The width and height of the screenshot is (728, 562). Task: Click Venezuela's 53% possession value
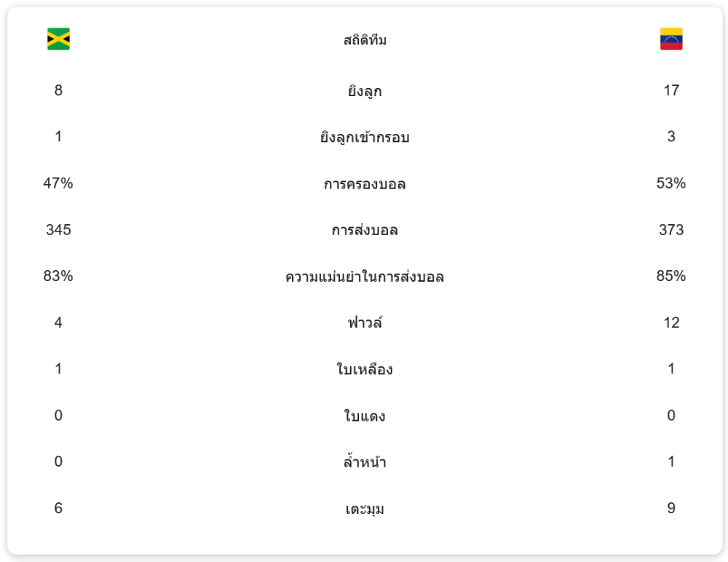pos(671,183)
